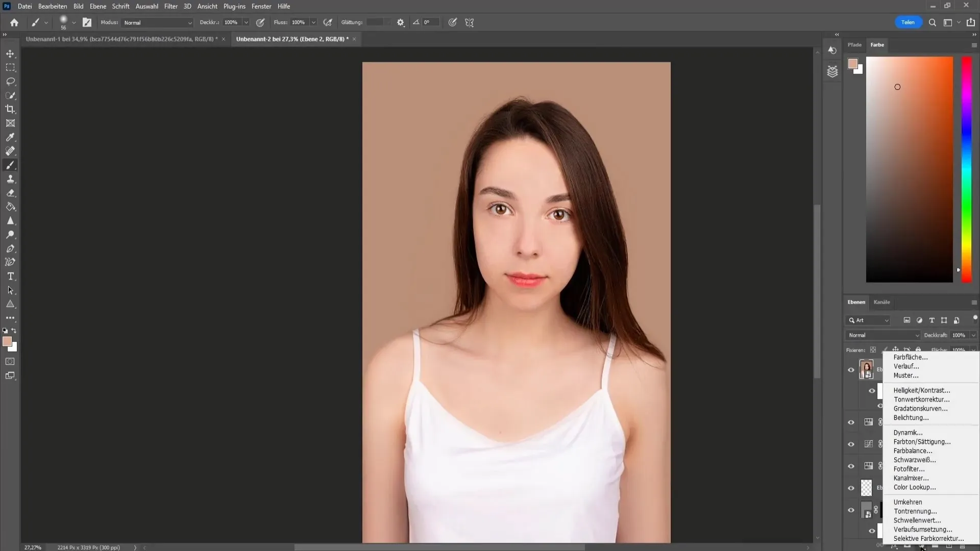This screenshot has width=980, height=551.
Task: Open the Filter menu
Action: [170, 6]
